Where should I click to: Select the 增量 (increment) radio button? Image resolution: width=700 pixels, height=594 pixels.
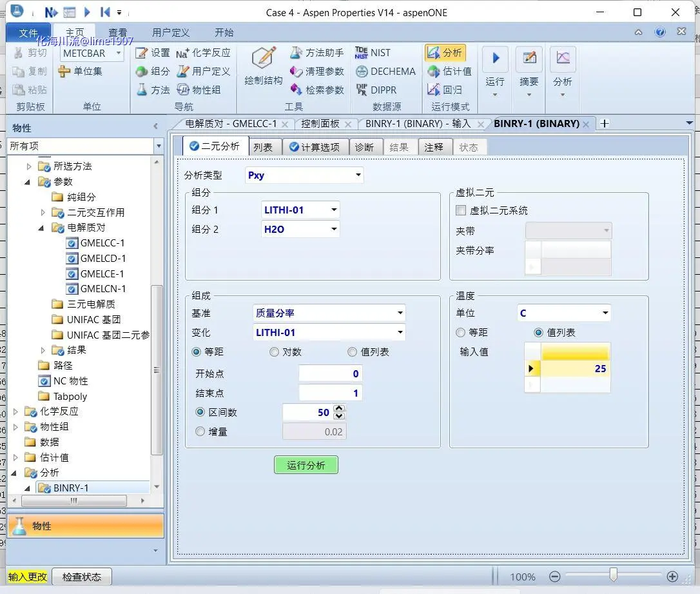tap(200, 431)
